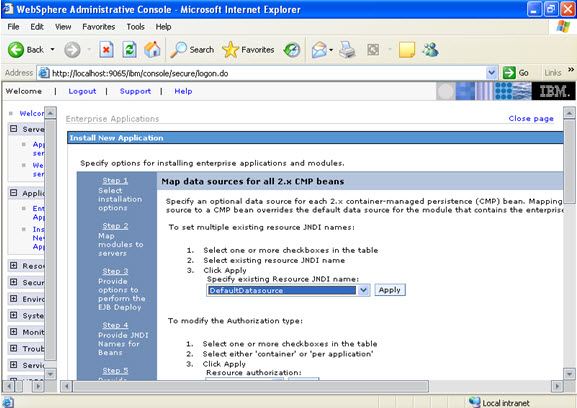The width and height of the screenshot is (577, 408).
Task: Go to Step 1 installation options
Action: pyautogui.click(x=115, y=181)
